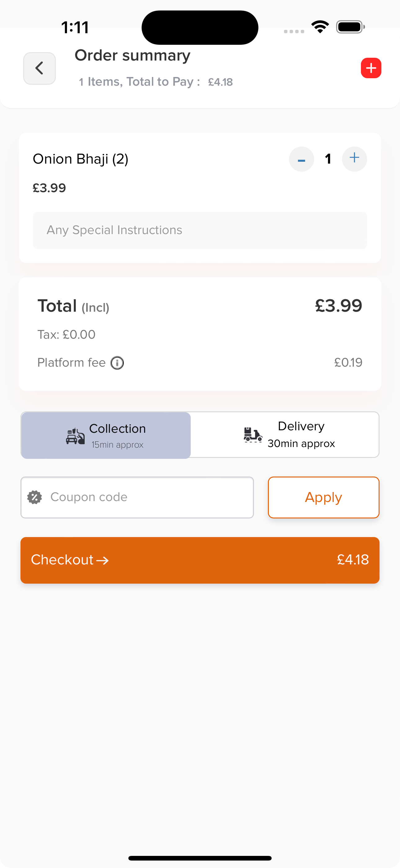Tap the Delivery scooter icon
400x868 pixels.
coord(253,435)
